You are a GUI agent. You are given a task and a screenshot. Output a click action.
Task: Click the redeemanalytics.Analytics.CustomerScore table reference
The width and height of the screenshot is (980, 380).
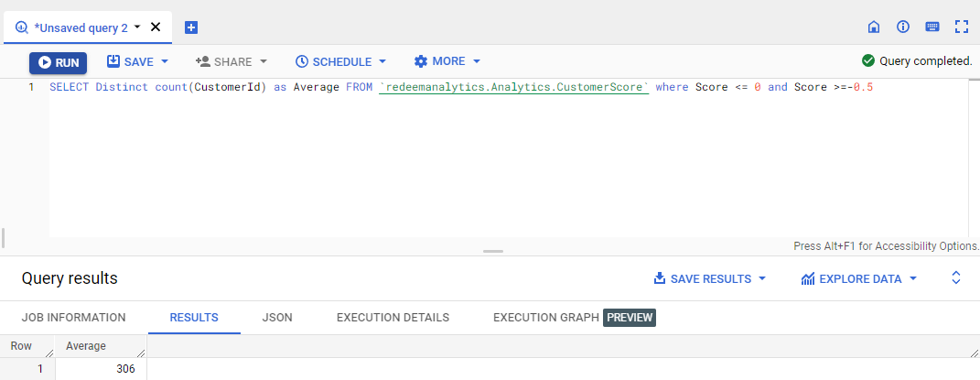pos(513,88)
